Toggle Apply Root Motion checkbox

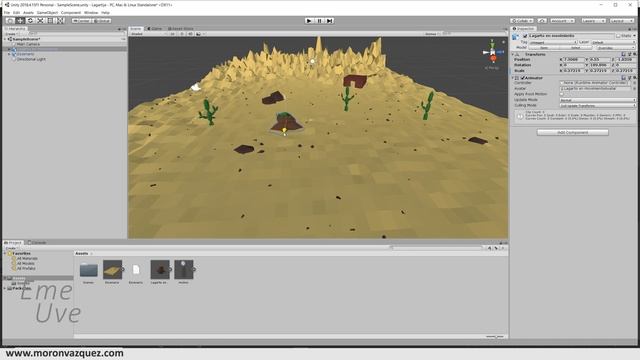(x=562, y=94)
